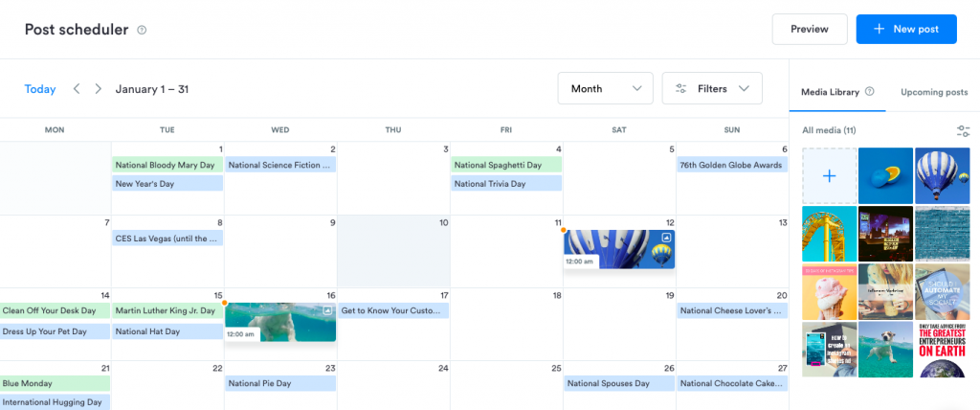Expand the Filters dropdown

click(711, 89)
